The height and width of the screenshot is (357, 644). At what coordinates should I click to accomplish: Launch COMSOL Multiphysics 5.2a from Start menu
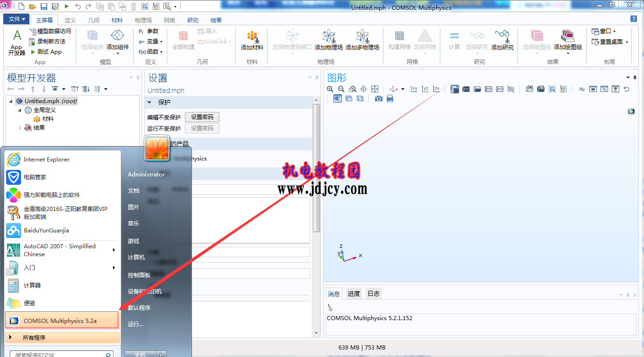pos(62,321)
